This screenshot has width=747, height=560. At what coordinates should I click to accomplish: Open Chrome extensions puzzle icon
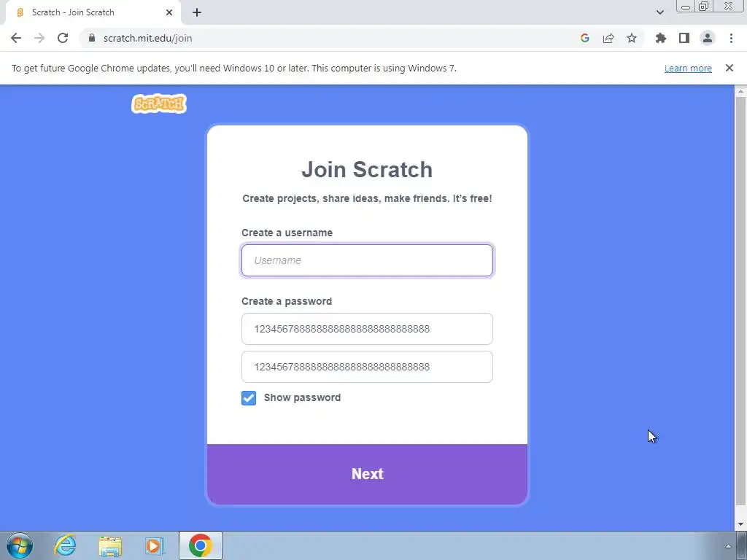(661, 38)
